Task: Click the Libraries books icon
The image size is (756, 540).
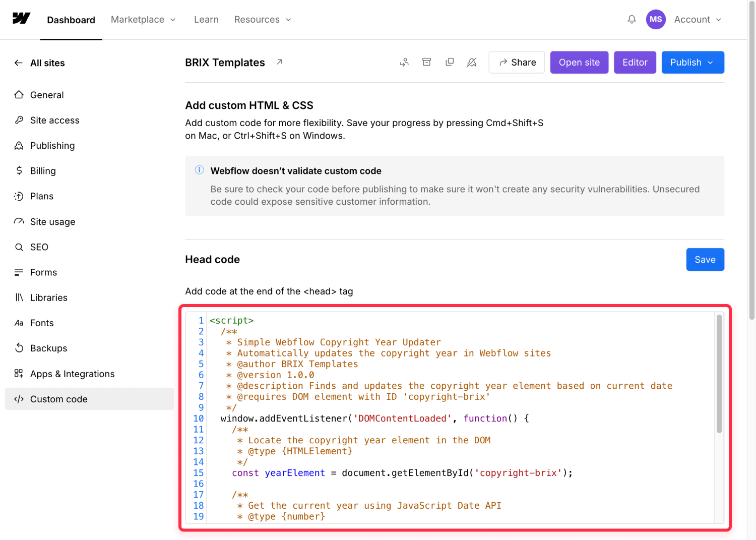Action: (x=19, y=297)
